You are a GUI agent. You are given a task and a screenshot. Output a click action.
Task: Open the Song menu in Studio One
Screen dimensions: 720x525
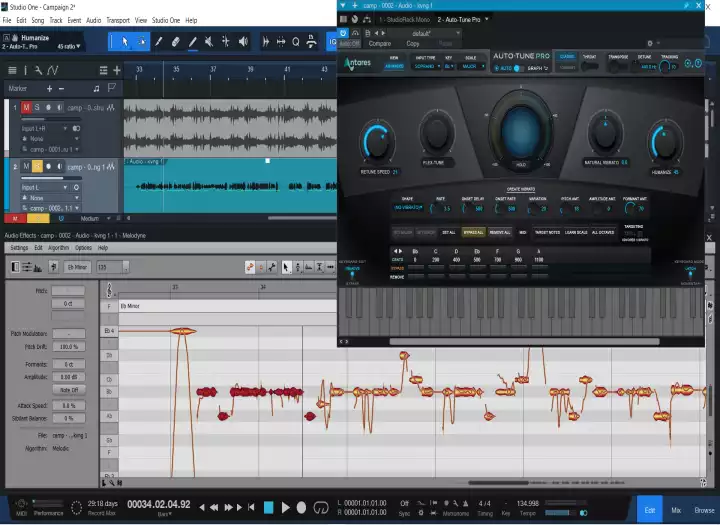38,20
